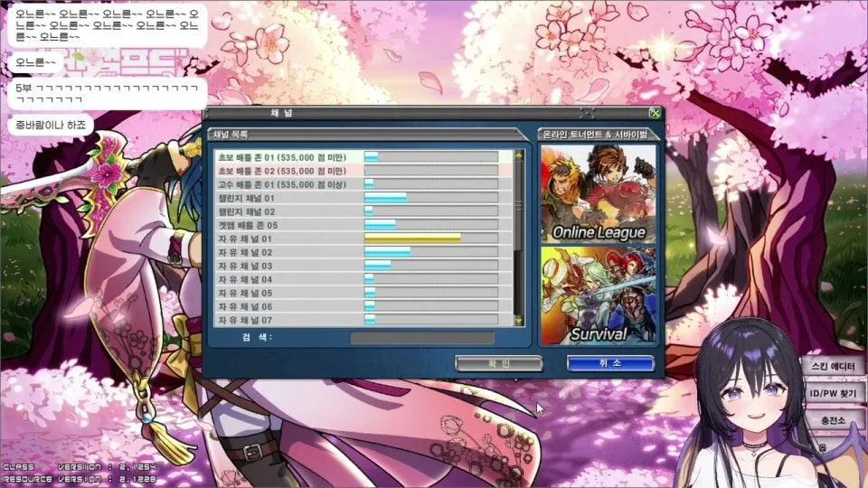This screenshot has width=868, height=488.
Task: Open the Online League banner
Action: click(598, 194)
